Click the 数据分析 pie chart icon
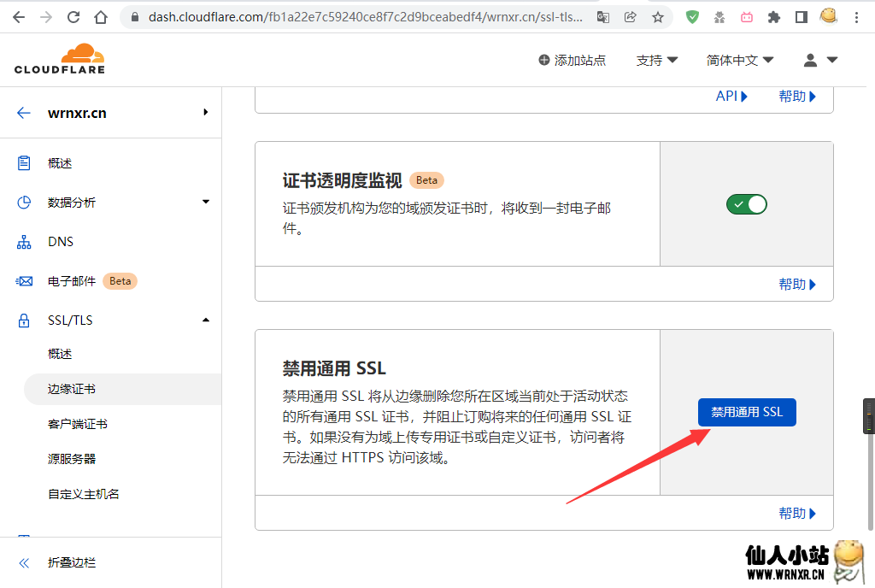The height and width of the screenshot is (588, 875). (x=24, y=202)
